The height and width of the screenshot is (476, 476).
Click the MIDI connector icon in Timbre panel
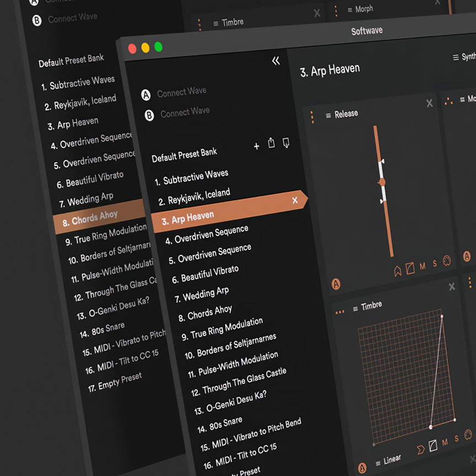[469, 434]
